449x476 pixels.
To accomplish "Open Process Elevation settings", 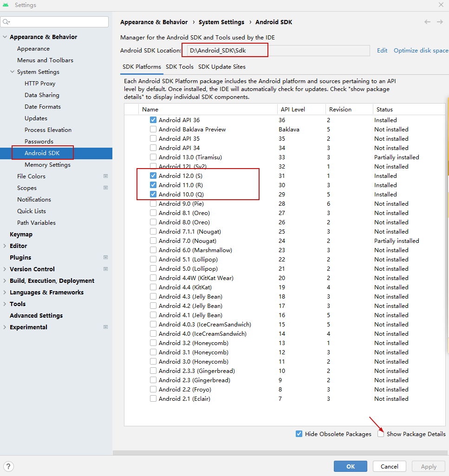I will (48, 130).
